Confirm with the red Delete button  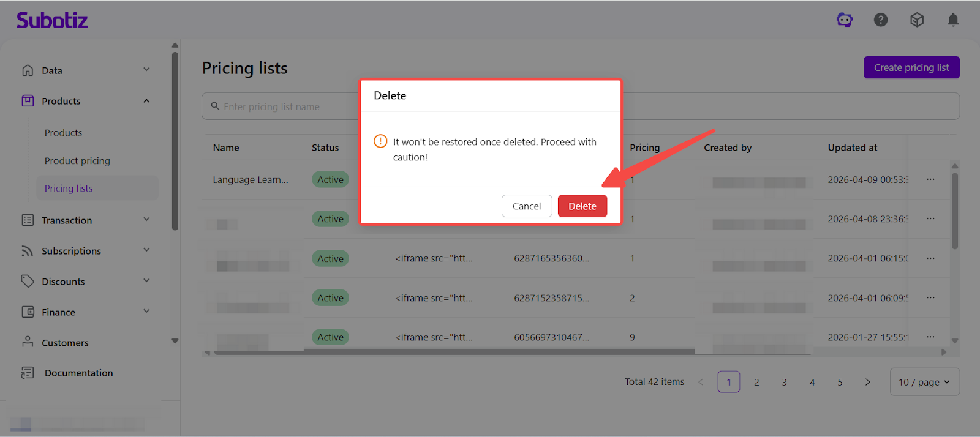[x=582, y=206]
